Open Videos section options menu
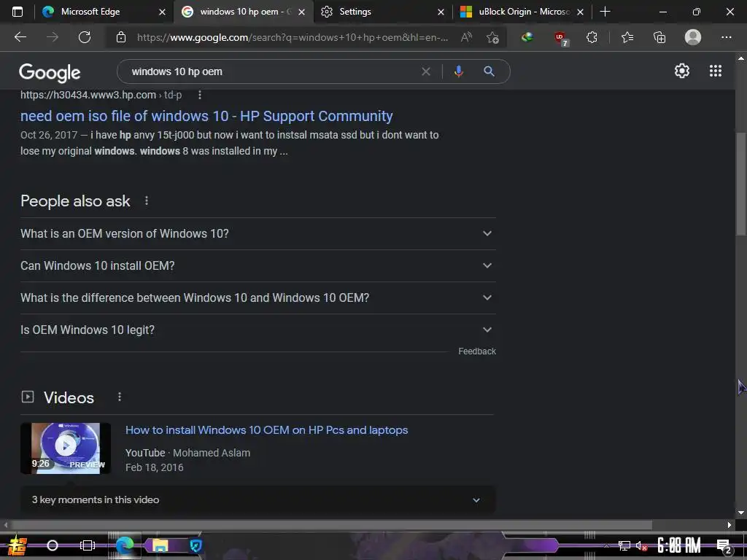This screenshot has height=560, width=747. coord(120,397)
